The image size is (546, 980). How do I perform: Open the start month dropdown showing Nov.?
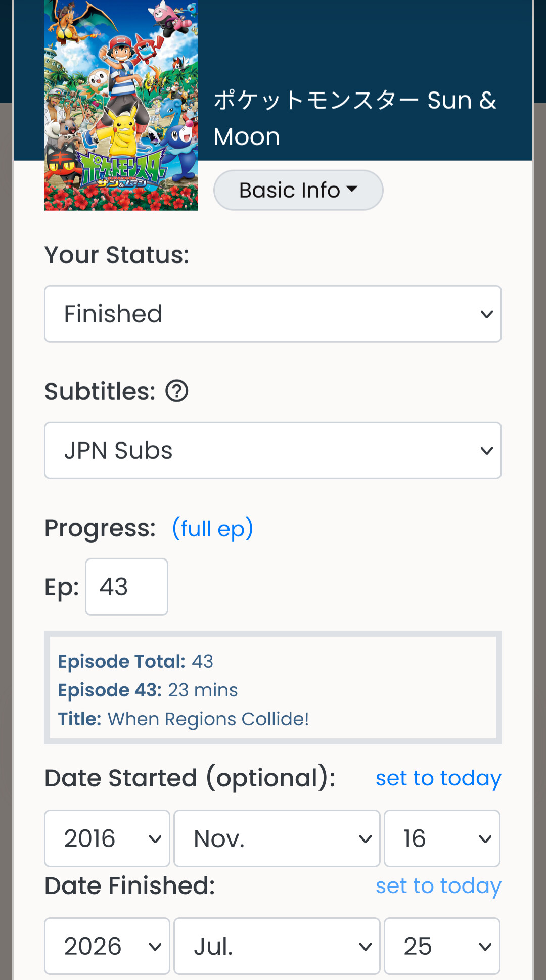pos(277,838)
